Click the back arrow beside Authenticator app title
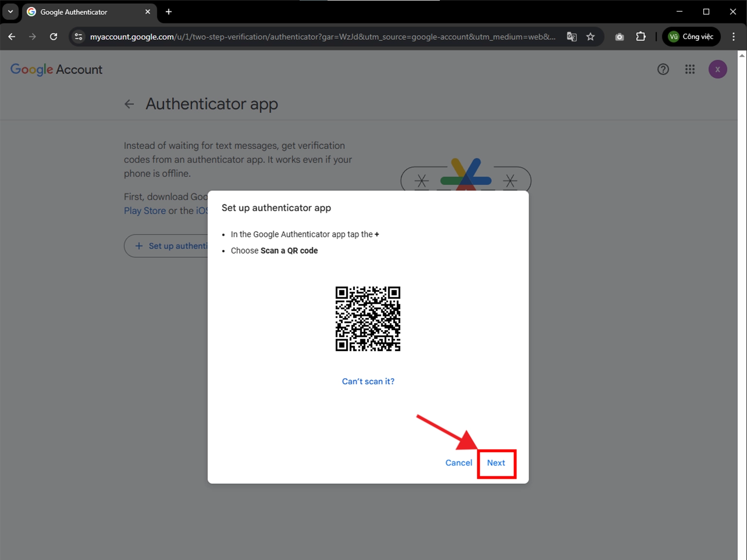Viewport: 747px width, 560px height. (129, 104)
